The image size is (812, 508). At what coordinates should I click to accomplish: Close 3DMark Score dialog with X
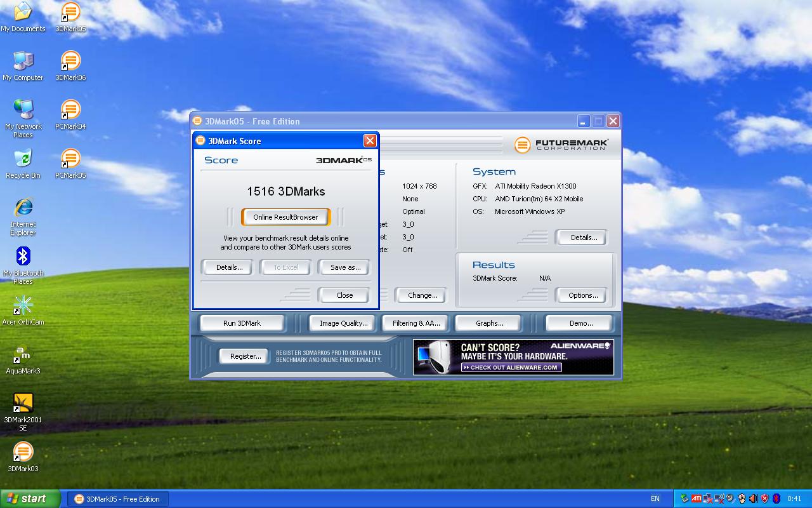[x=370, y=141]
